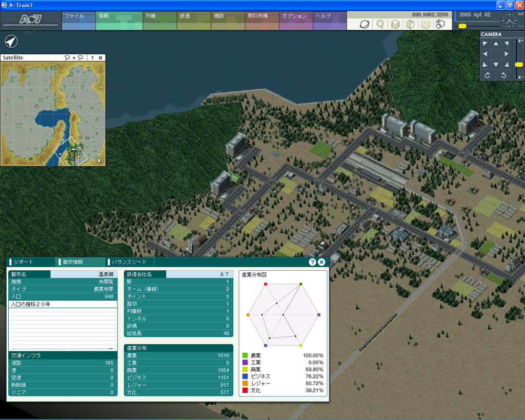Click the date 2005 Apl 02
The image size is (525, 420).
pyautogui.click(x=475, y=15)
